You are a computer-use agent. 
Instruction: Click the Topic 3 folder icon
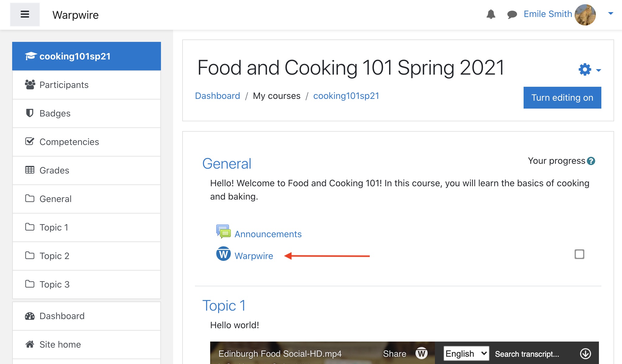(x=29, y=284)
